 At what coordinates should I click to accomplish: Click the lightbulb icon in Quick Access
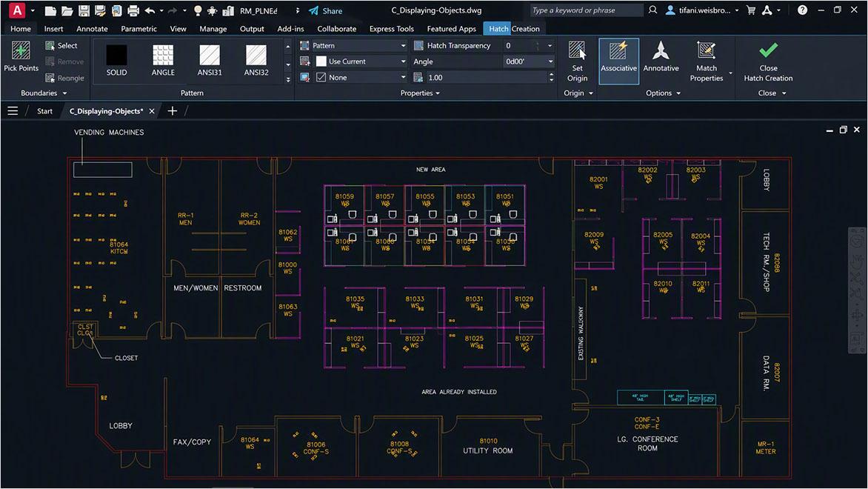click(198, 10)
